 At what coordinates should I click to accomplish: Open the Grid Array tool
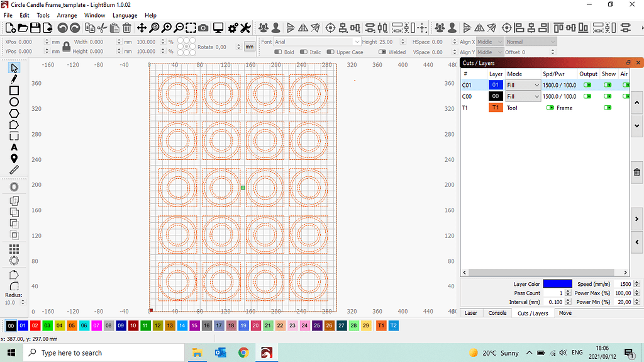tap(14, 249)
